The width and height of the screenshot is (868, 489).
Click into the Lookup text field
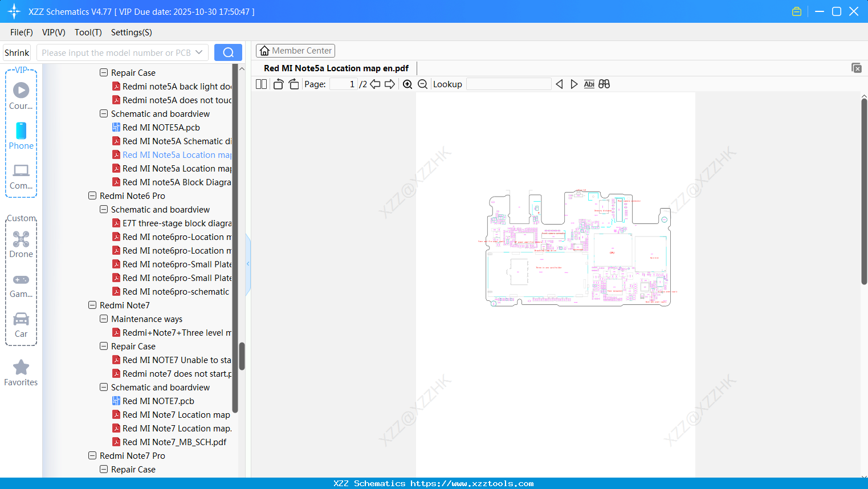(509, 84)
